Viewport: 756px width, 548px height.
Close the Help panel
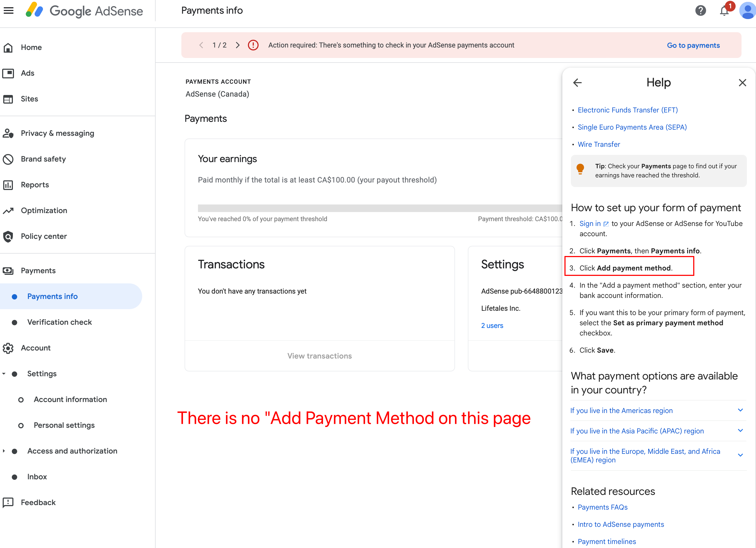[x=742, y=82]
